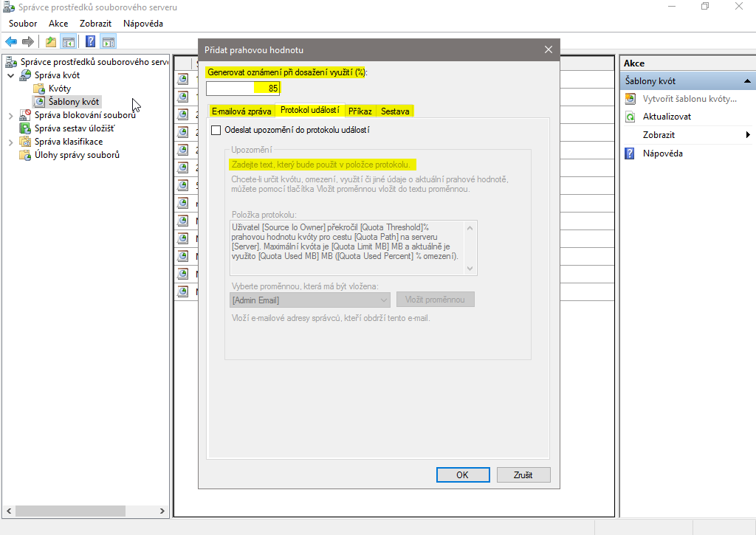Screen dimensions: 756x535
Task: Click the Správa sestav úložišť icon
Action: tap(25, 128)
